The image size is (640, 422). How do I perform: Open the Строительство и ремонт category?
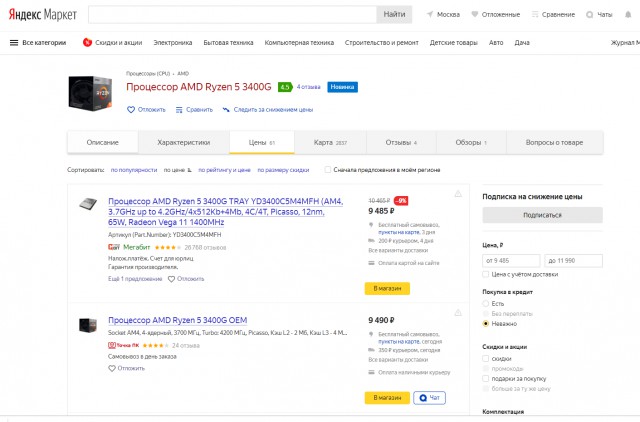tap(382, 42)
